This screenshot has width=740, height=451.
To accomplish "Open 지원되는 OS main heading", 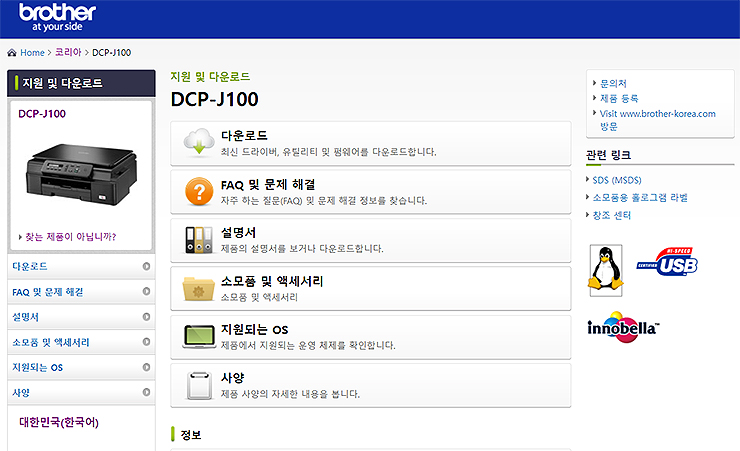I will pyautogui.click(x=254, y=330).
